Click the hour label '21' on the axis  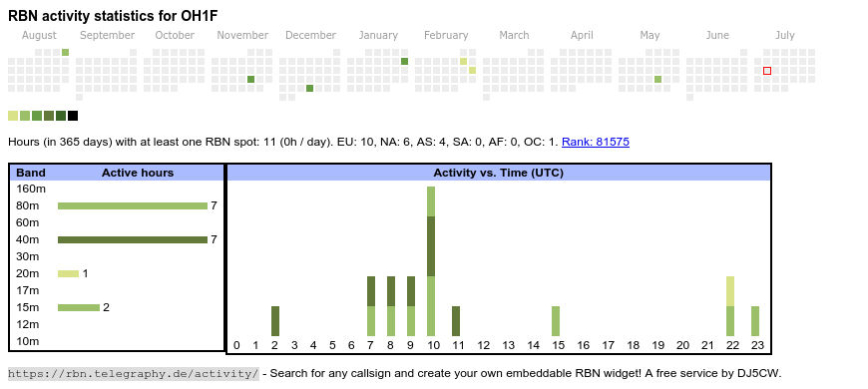[x=708, y=345]
